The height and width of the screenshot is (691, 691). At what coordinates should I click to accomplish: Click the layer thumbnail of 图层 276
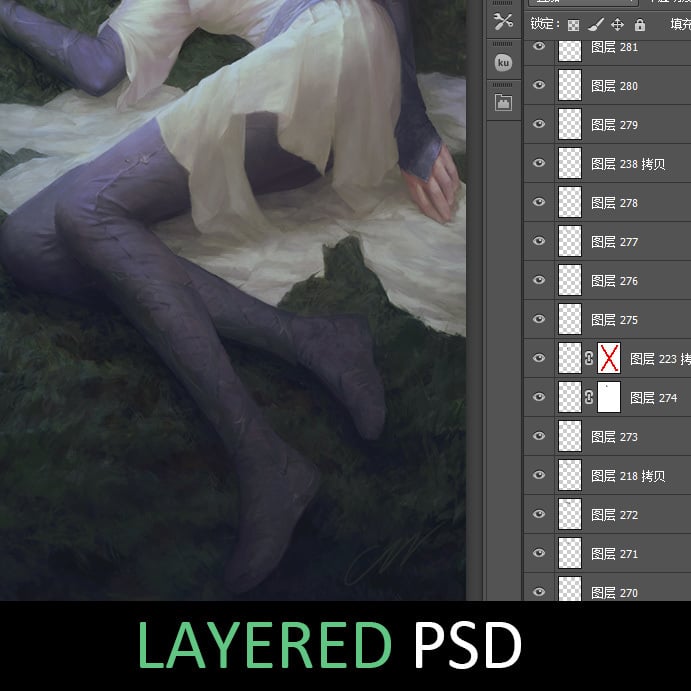[x=570, y=280]
